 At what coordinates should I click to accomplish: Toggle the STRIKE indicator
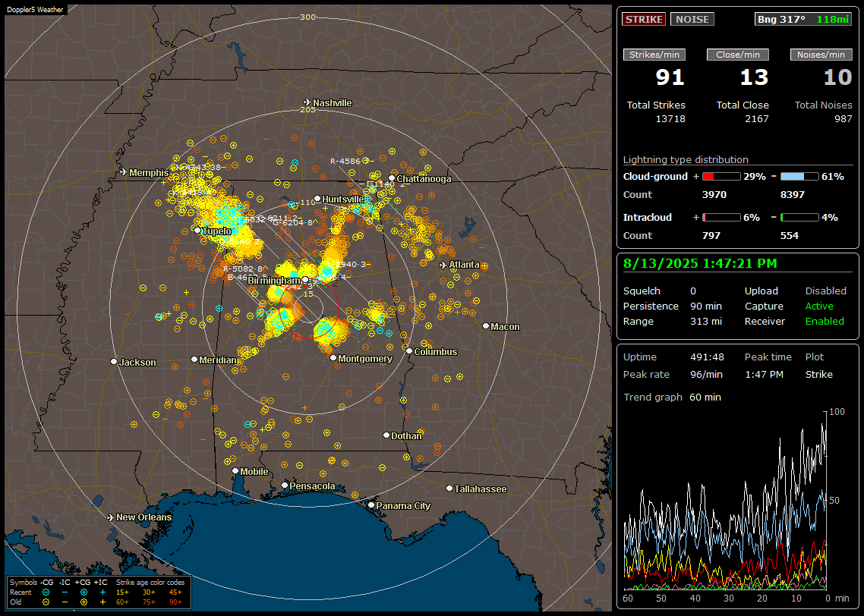[644, 19]
